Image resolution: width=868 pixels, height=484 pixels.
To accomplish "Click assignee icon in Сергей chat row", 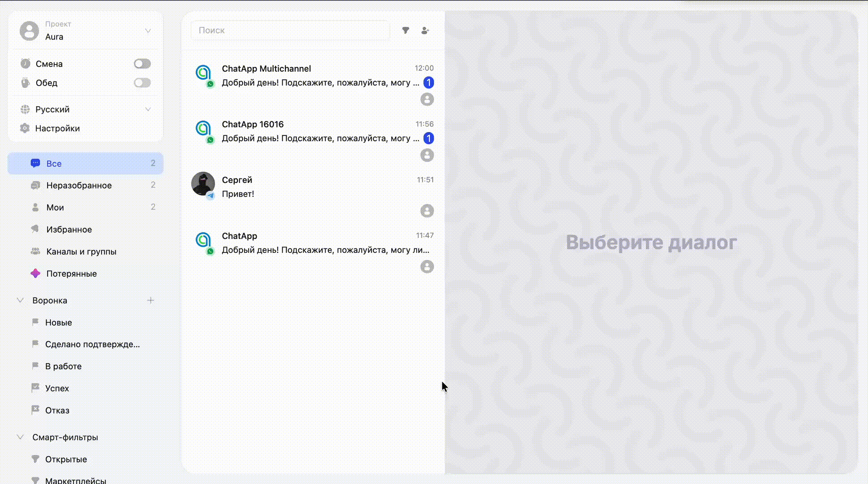I will [x=427, y=211].
